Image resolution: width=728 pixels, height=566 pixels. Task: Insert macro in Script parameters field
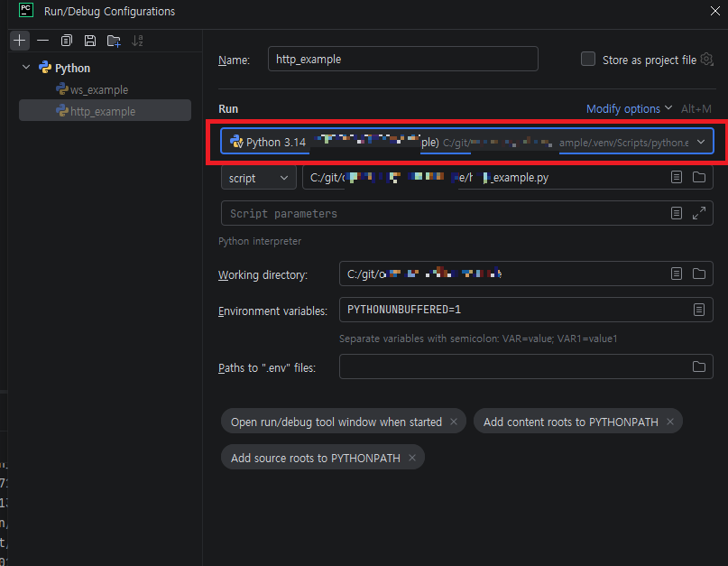(x=677, y=213)
